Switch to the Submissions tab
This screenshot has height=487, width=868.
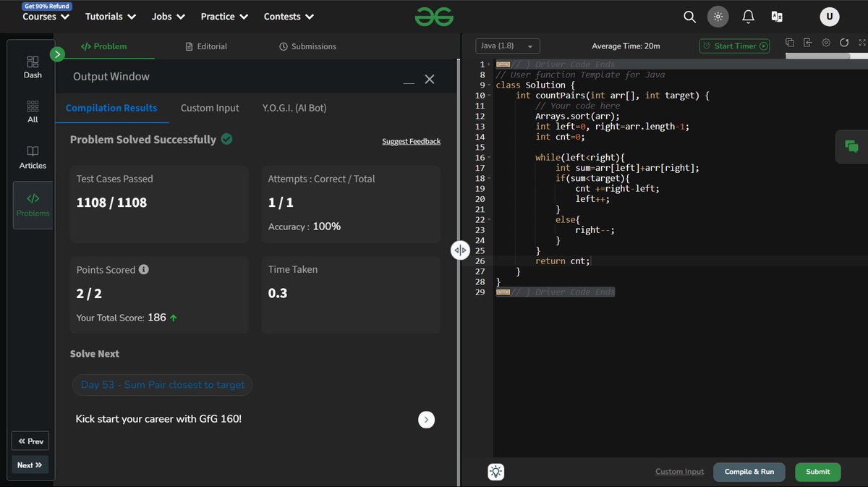pyautogui.click(x=307, y=46)
